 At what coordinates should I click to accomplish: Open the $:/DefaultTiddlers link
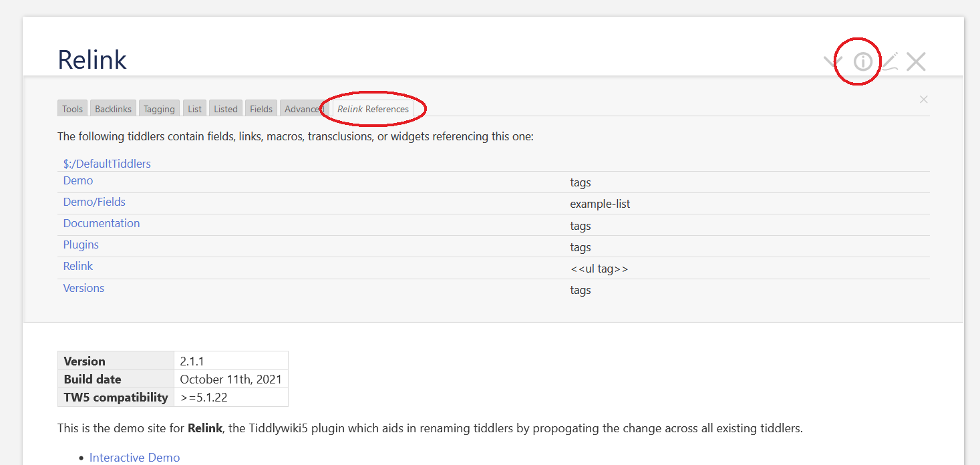point(107,164)
